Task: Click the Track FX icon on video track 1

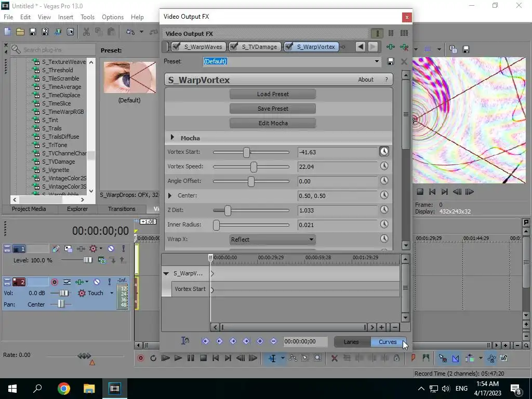Action: (81, 249)
